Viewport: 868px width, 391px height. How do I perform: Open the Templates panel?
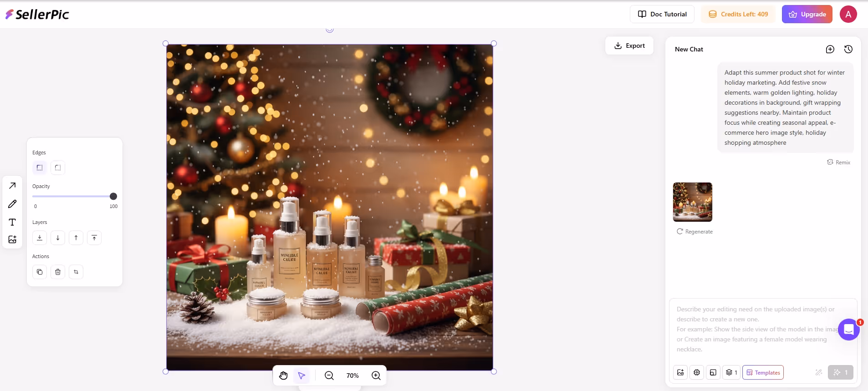[763, 372]
